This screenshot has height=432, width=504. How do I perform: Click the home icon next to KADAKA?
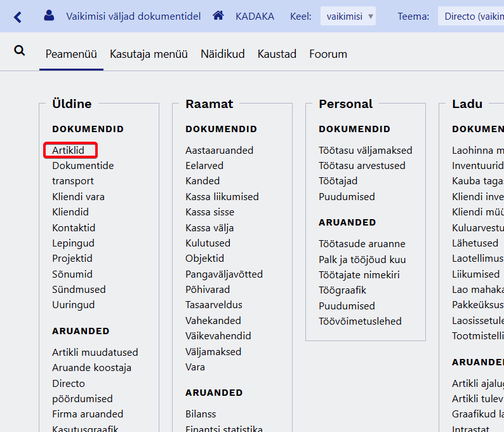click(x=218, y=16)
